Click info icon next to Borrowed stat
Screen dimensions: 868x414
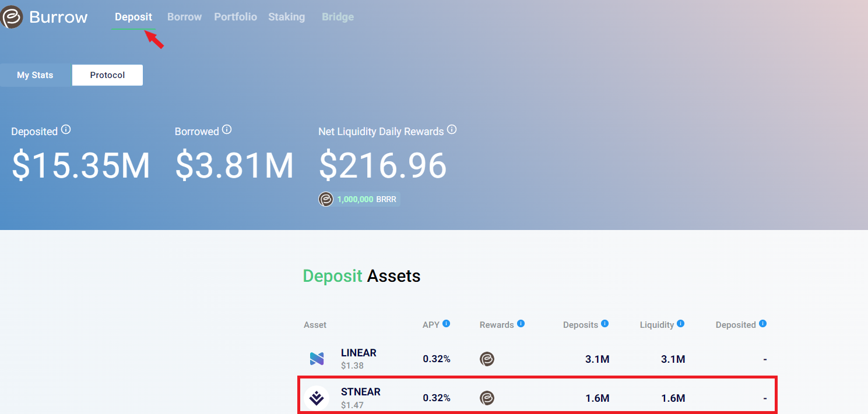(227, 129)
